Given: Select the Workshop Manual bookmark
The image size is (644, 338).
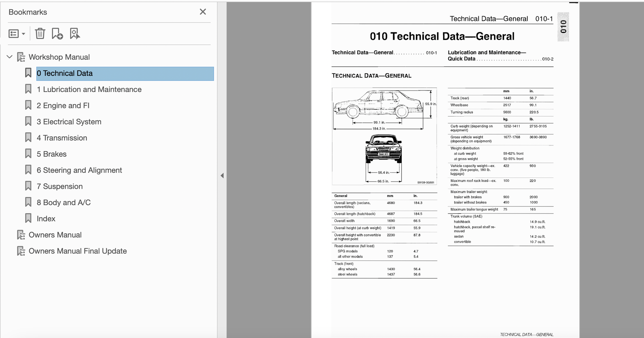Looking at the screenshot, I should point(59,57).
